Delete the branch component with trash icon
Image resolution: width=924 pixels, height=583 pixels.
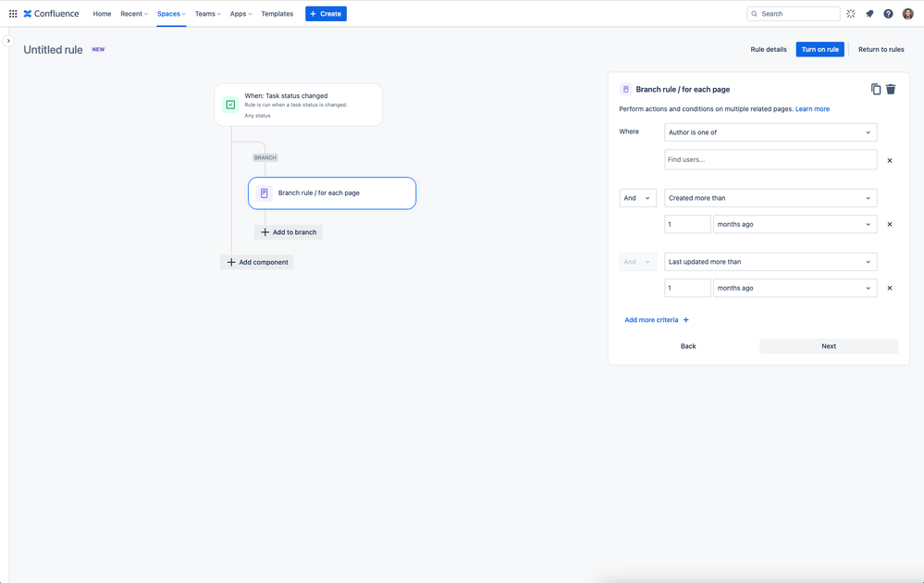(891, 89)
